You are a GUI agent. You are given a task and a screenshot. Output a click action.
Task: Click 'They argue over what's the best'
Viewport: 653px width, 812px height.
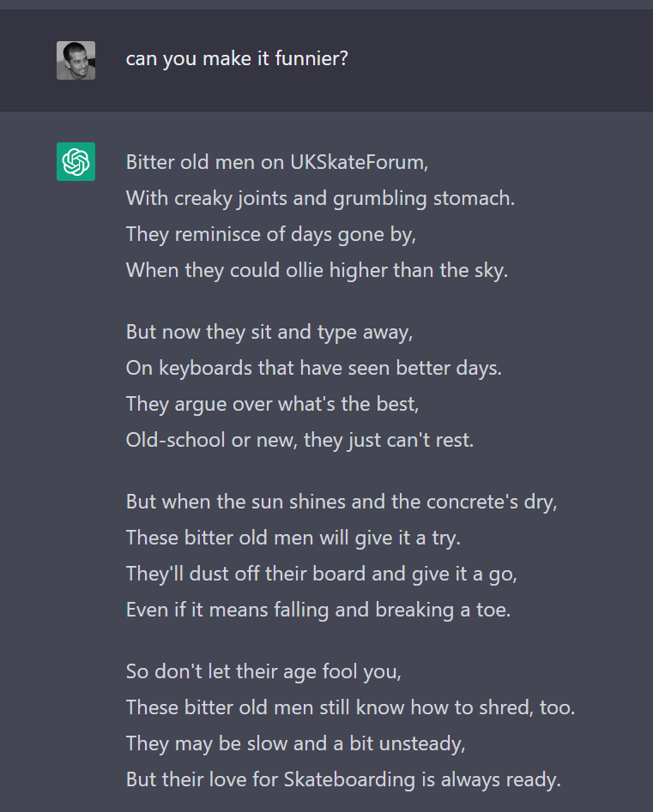click(x=272, y=403)
